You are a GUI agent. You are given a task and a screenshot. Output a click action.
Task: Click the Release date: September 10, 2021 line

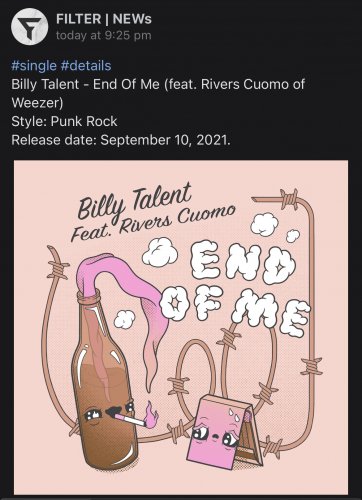point(121,140)
